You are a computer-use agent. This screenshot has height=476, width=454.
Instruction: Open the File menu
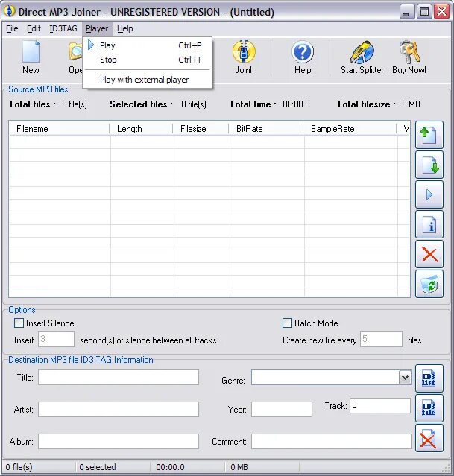coord(12,28)
